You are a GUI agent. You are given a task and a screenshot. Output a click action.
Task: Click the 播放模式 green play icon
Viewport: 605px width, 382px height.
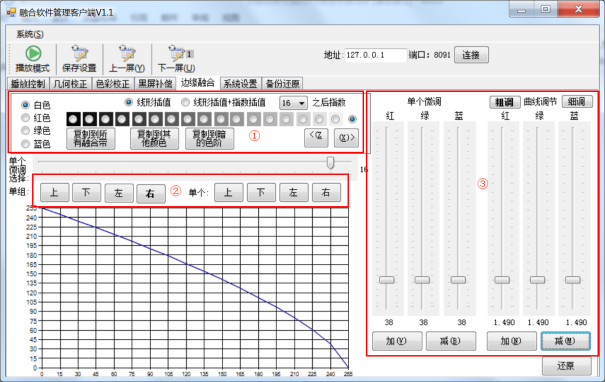coord(33,54)
